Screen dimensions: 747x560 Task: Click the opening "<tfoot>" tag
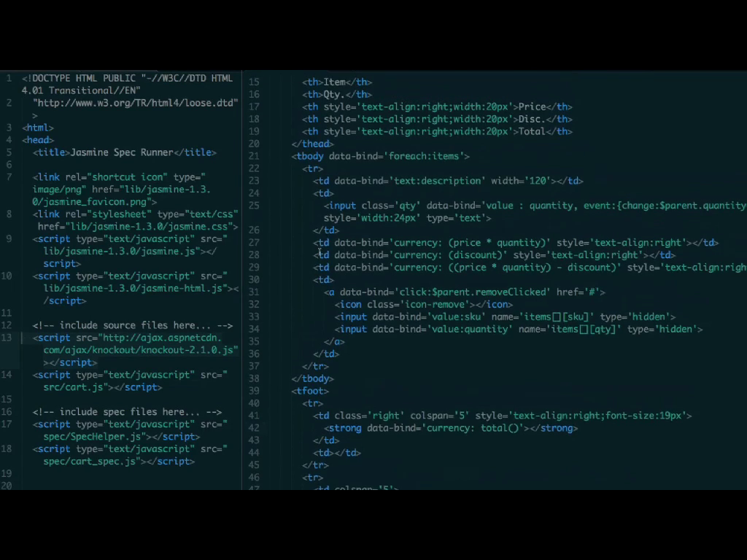click(309, 392)
